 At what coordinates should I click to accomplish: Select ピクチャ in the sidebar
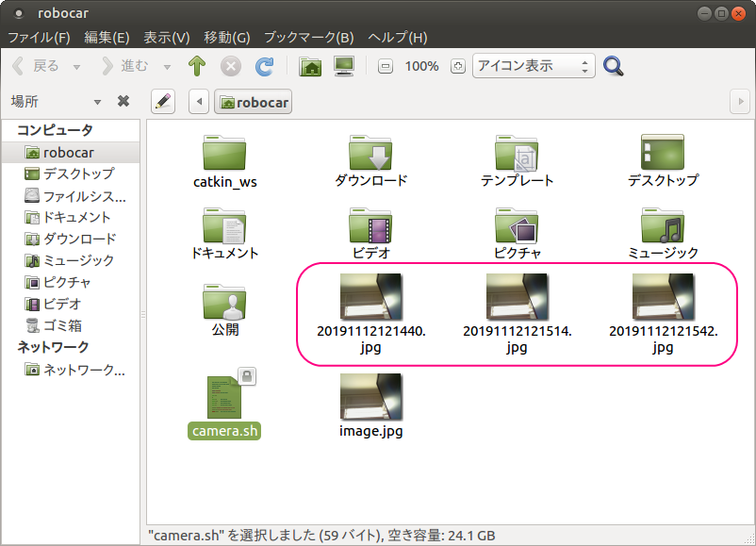pyautogui.click(x=71, y=282)
